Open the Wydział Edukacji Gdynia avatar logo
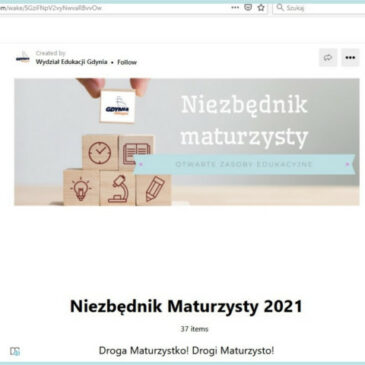 [23, 57]
